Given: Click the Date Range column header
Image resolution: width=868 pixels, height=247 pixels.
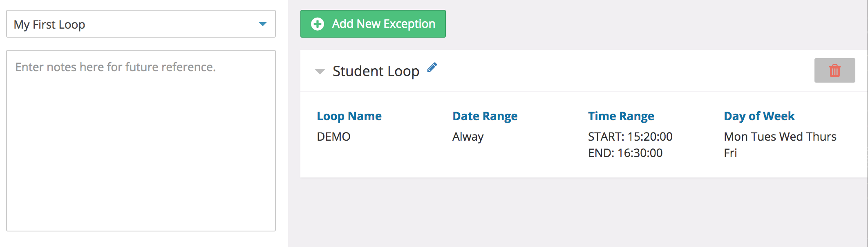Looking at the screenshot, I should tap(485, 116).
